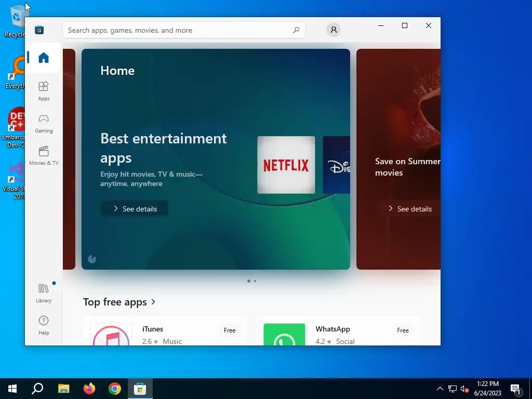Select the second carousel page dot
This screenshot has height=399, width=532.
tap(255, 281)
